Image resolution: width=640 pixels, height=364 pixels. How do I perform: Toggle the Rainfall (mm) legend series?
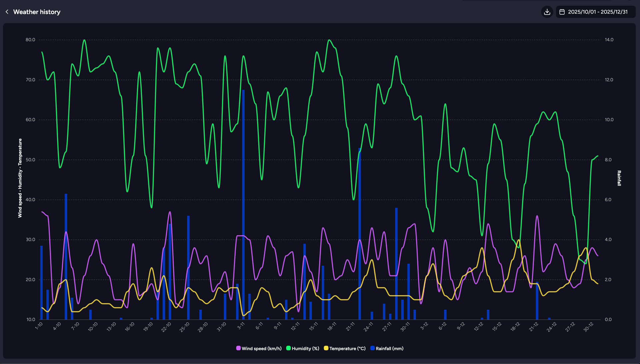(389, 348)
